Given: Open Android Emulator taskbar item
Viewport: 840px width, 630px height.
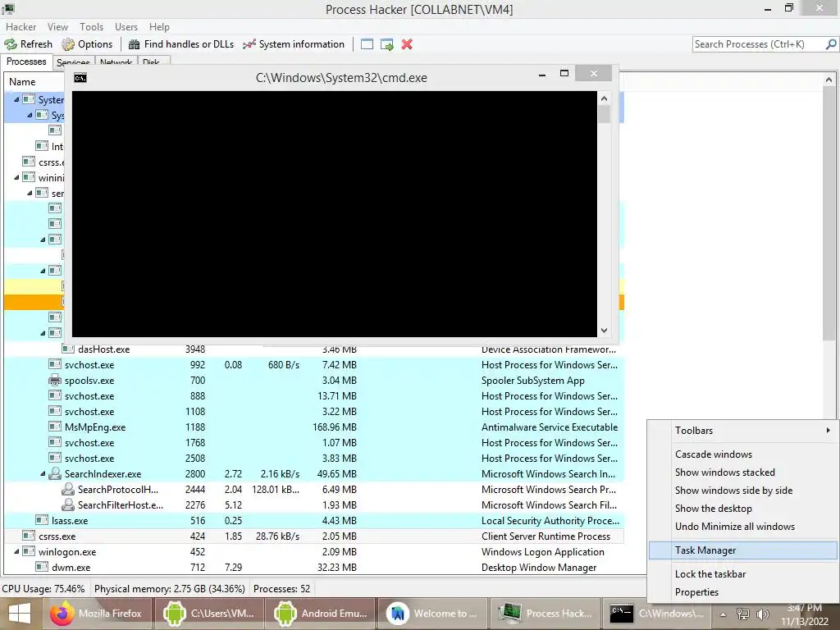Looking at the screenshot, I should pos(322,614).
